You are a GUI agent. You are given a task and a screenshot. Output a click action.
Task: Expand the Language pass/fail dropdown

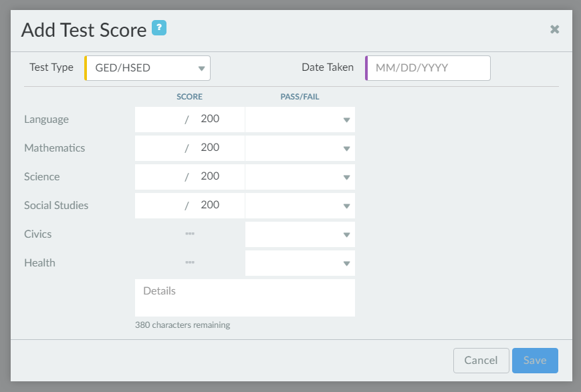[x=300, y=120]
